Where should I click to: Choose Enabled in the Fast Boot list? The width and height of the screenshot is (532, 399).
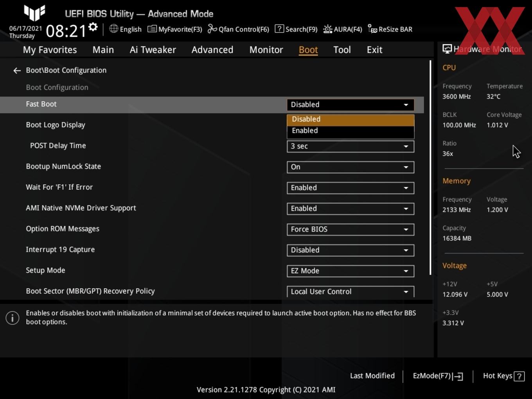coord(350,131)
